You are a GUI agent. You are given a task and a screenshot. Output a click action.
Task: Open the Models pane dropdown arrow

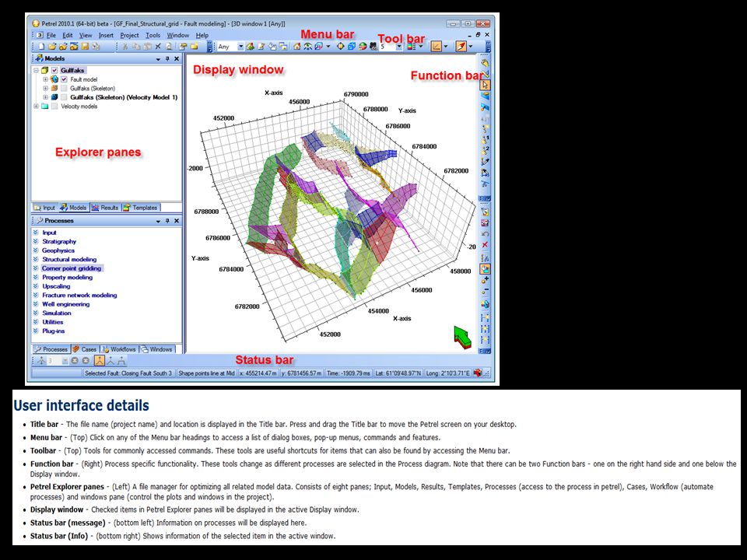tap(158, 59)
